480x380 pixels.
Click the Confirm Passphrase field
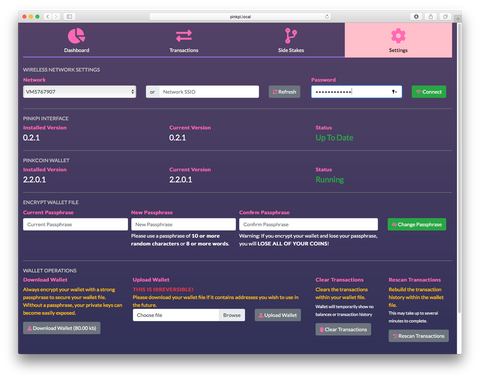coord(308,224)
